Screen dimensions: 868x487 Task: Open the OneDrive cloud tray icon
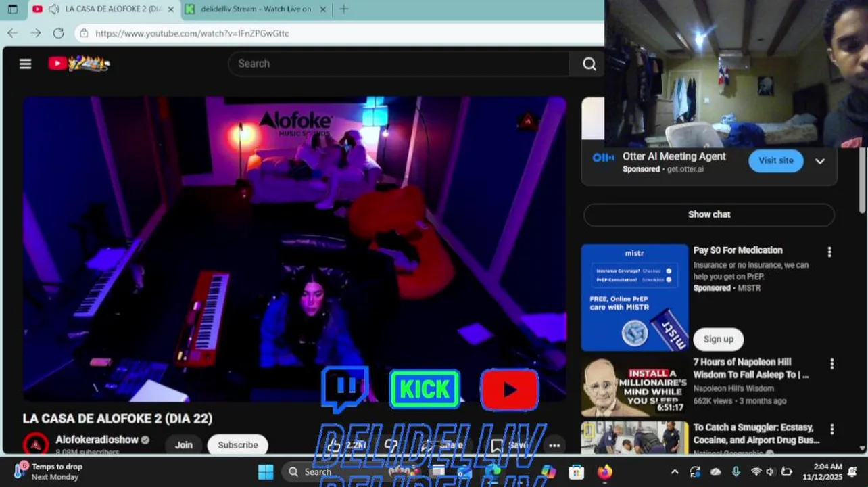[x=715, y=471]
